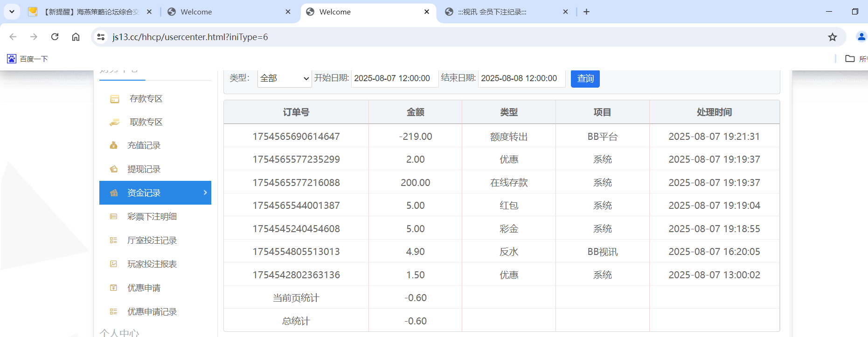Image resolution: width=868 pixels, height=337 pixels.
Task: Select 资金记录 in the sidebar
Action: pyautogui.click(x=155, y=193)
